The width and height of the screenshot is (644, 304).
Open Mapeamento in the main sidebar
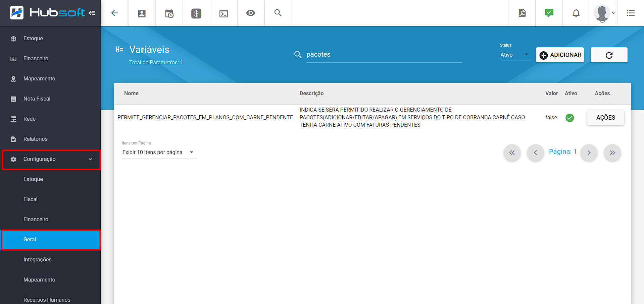coord(50,79)
